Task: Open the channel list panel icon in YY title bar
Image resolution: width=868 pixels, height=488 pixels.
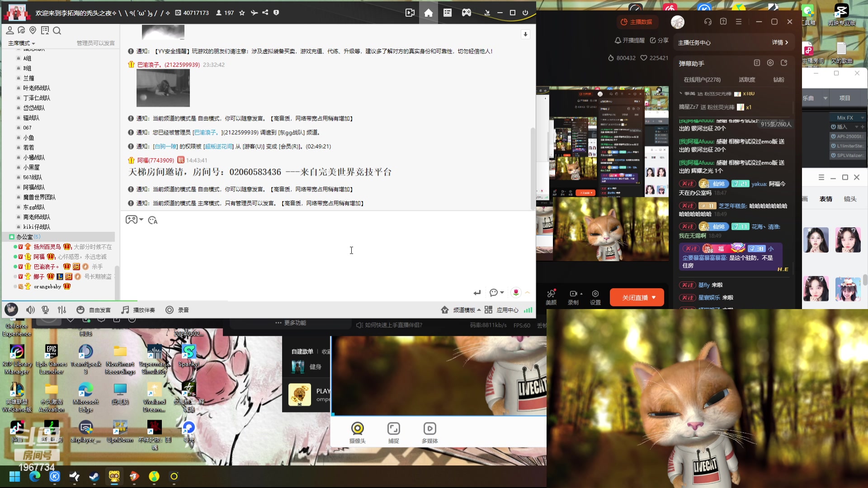Action: (x=447, y=13)
